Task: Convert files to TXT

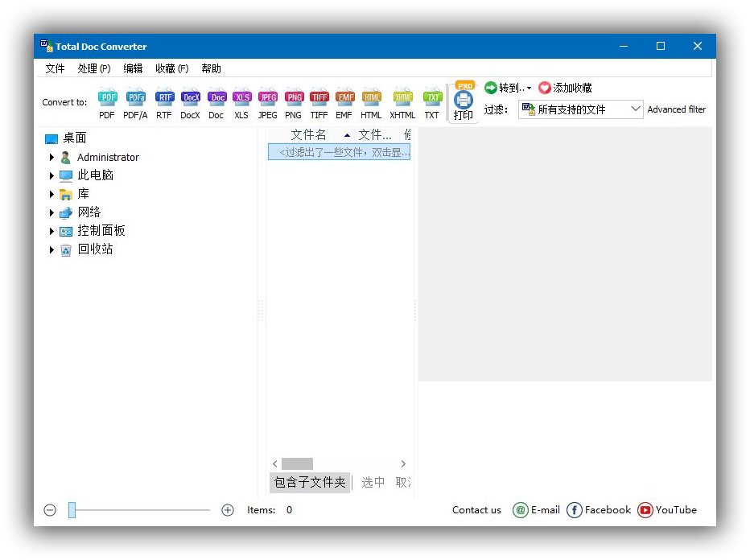Action: (x=432, y=103)
